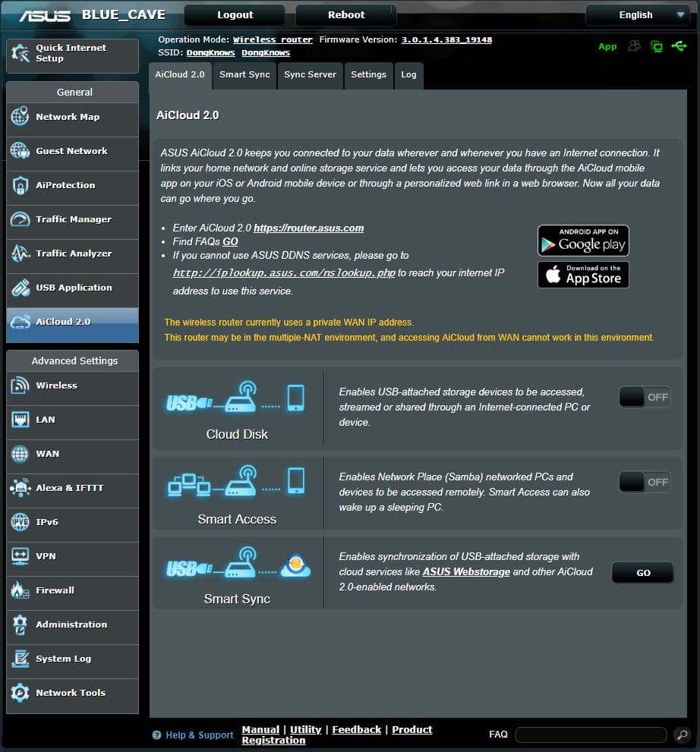Open the Firewall flame icon
This screenshot has width=700, height=752.
(20, 590)
